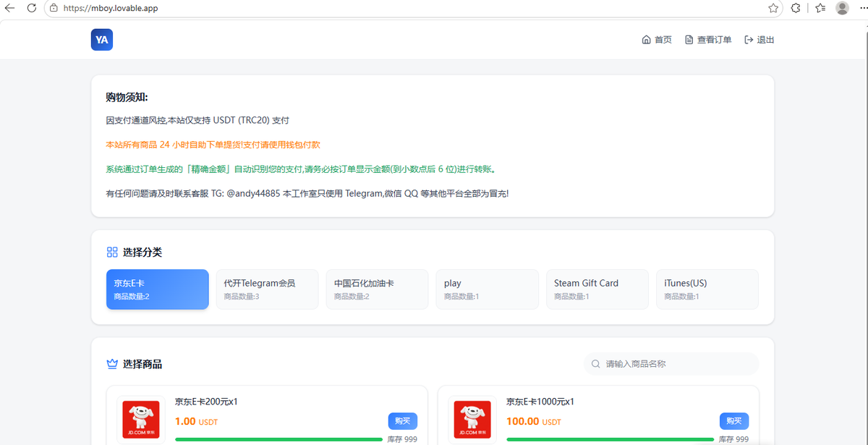The width and height of the screenshot is (868, 445).
Task: Open the browser profile avatar
Action: 842,8
